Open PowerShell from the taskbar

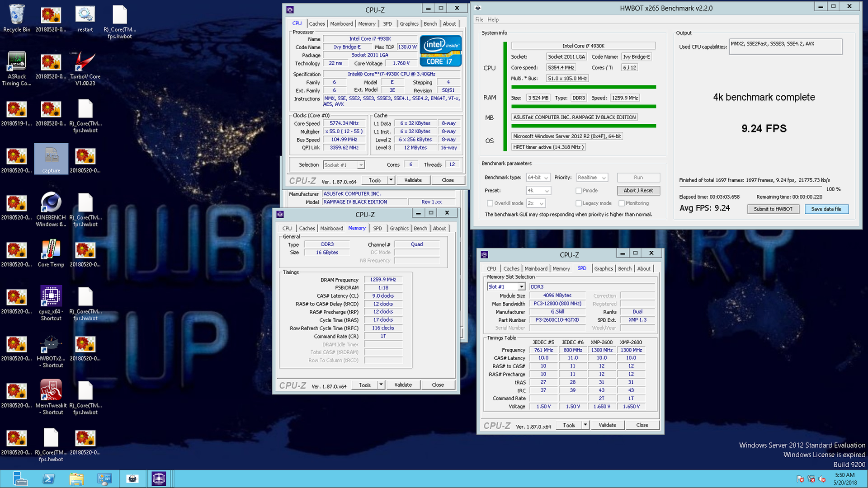[x=49, y=479]
